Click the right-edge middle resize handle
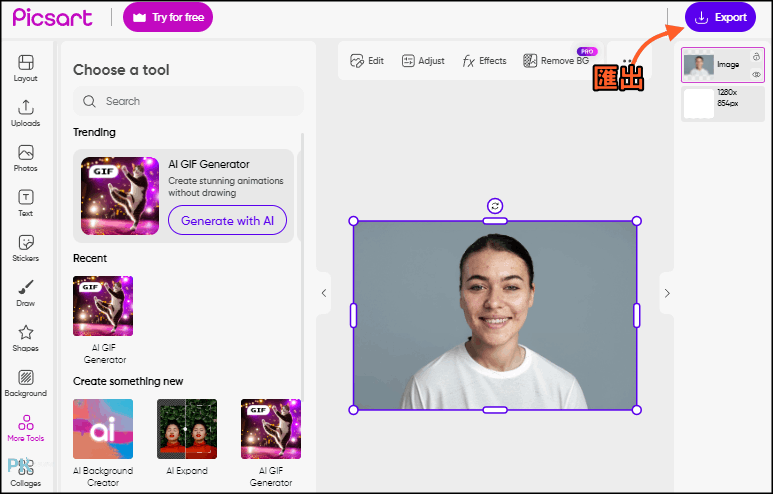 [x=636, y=316]
